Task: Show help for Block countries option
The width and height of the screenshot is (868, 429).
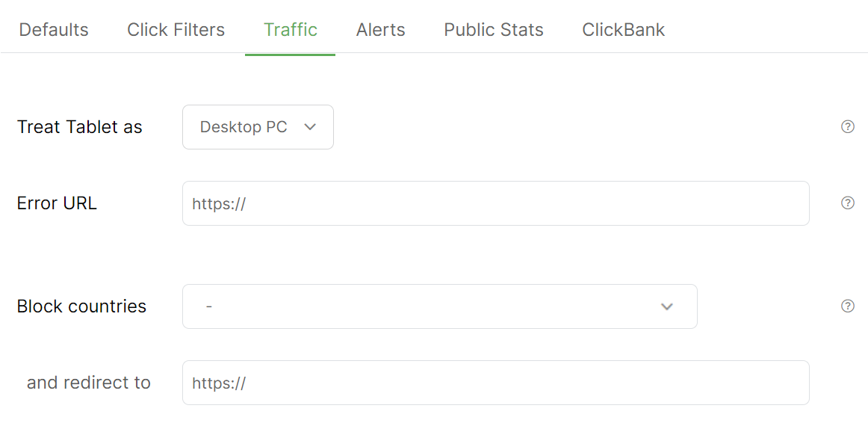Action: [x=847, y=306]
